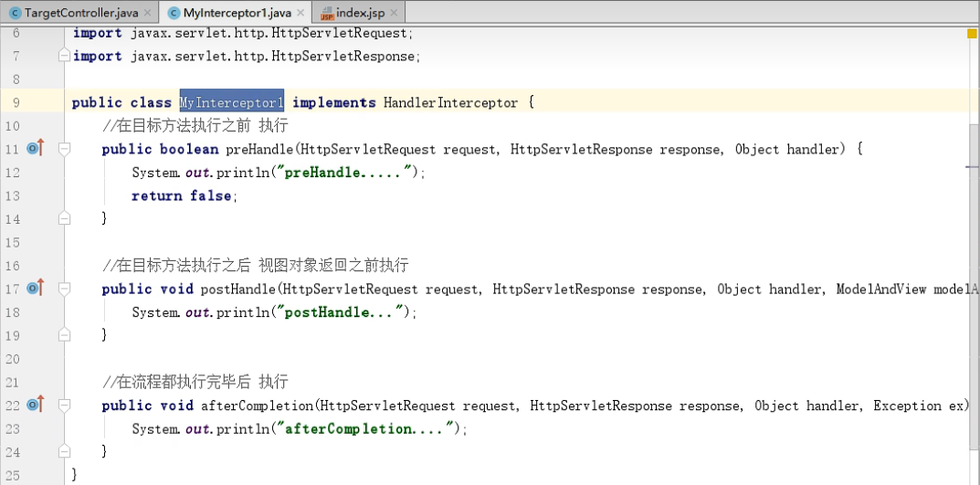Click the highlighted MyInterceptor1 class name
The width and height of the screenshot is (980, 485).
click(x=232, y=102)
